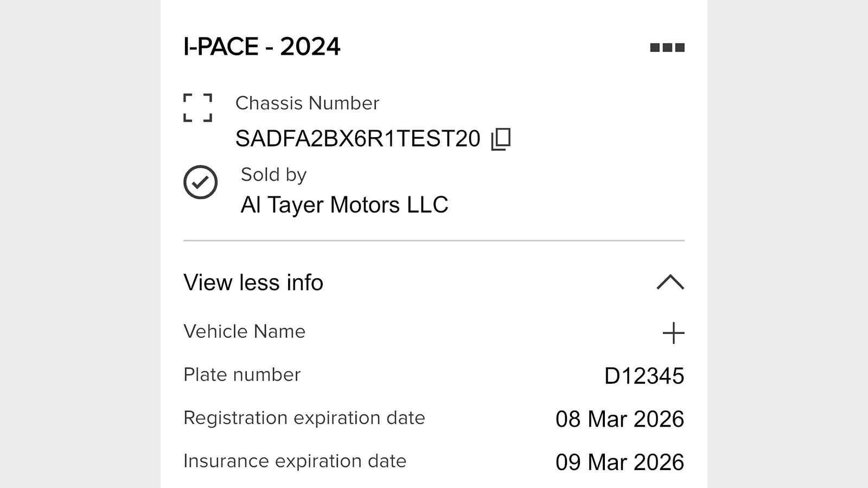
Task: Select the registration date 08 Mar 2026
Action: (x=620, y=419)
